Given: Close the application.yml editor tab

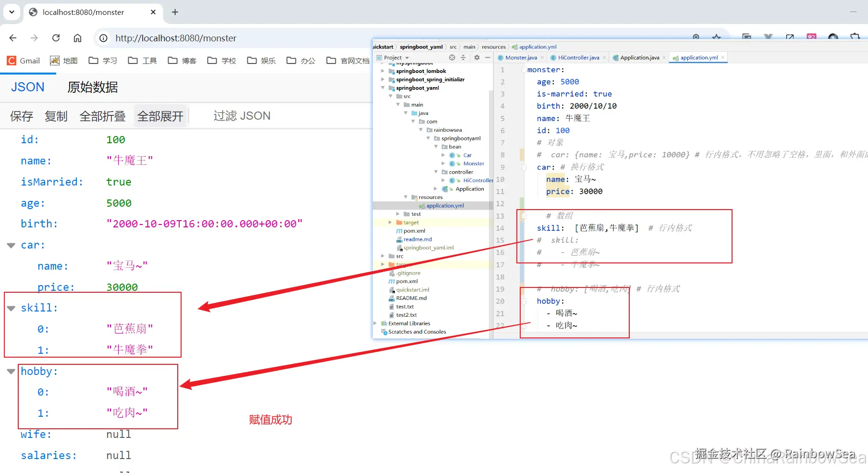Looking at the screenshot, I should [723, 58].
